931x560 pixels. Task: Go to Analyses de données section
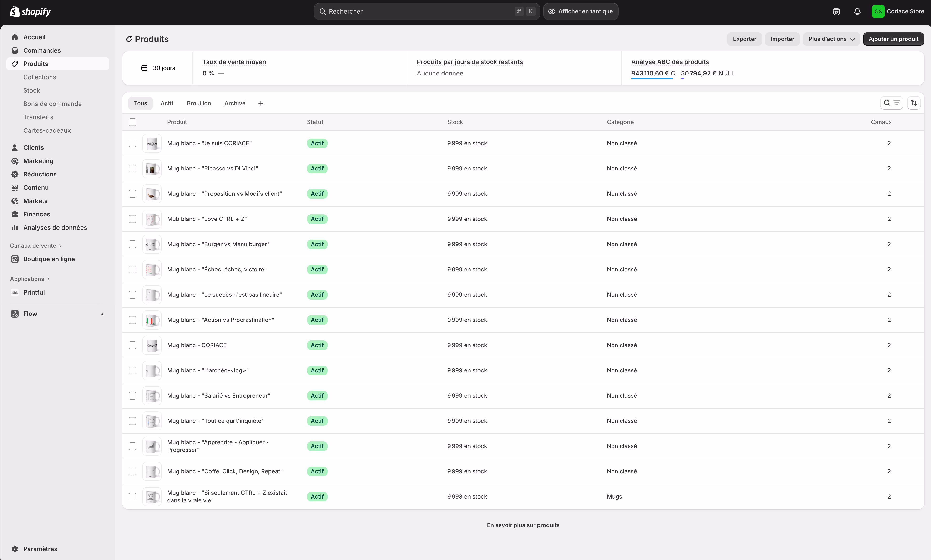pos(55,228)
